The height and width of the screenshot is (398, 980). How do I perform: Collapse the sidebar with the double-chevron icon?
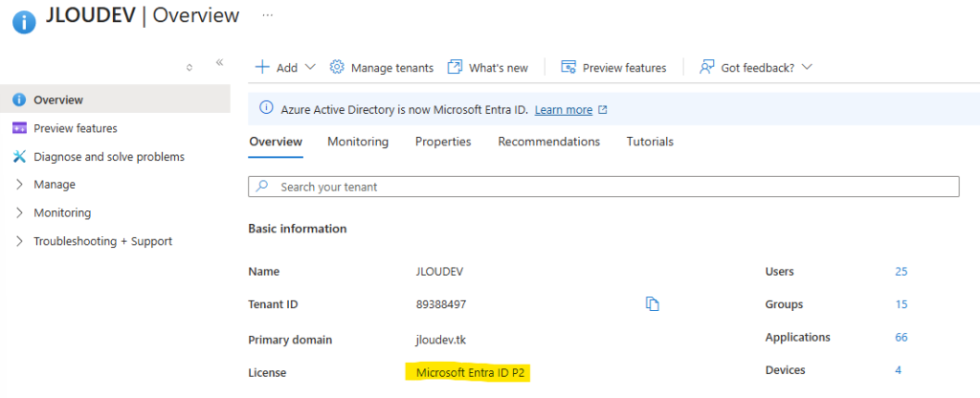[x=219, y=62]
